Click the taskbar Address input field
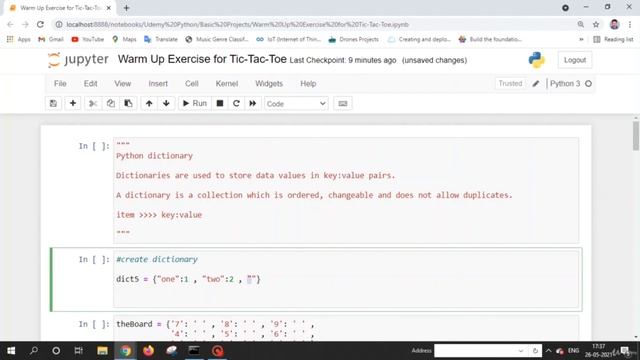 pyautogui.click(x=475, y=351)
